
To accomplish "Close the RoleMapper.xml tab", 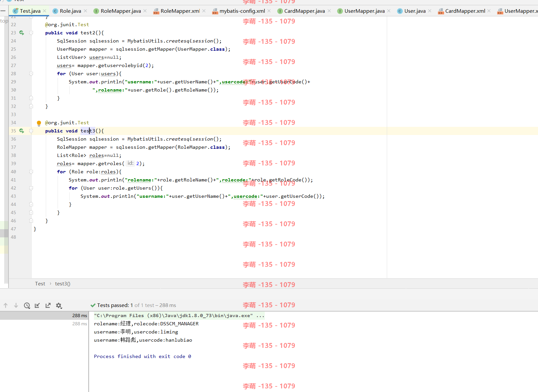I will pos(204,11).
